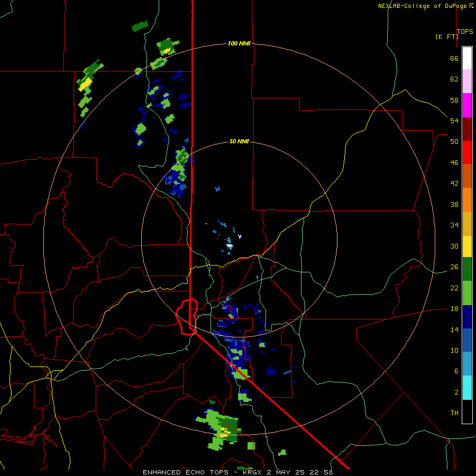Click the magenta legend swatch
Image resolution: width=476 pixels, height=476 pixels.
tap(467, 105)
